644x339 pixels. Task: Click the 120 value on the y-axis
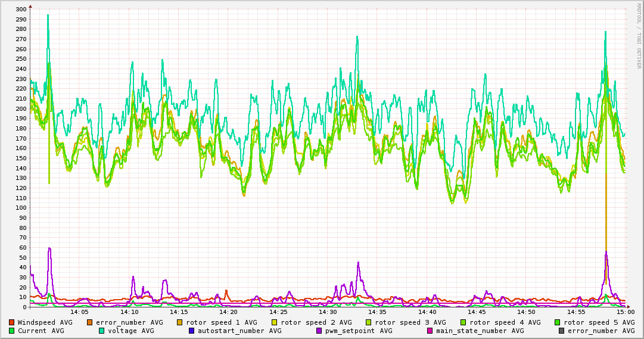pyautogui.click(x=21, y=188)
